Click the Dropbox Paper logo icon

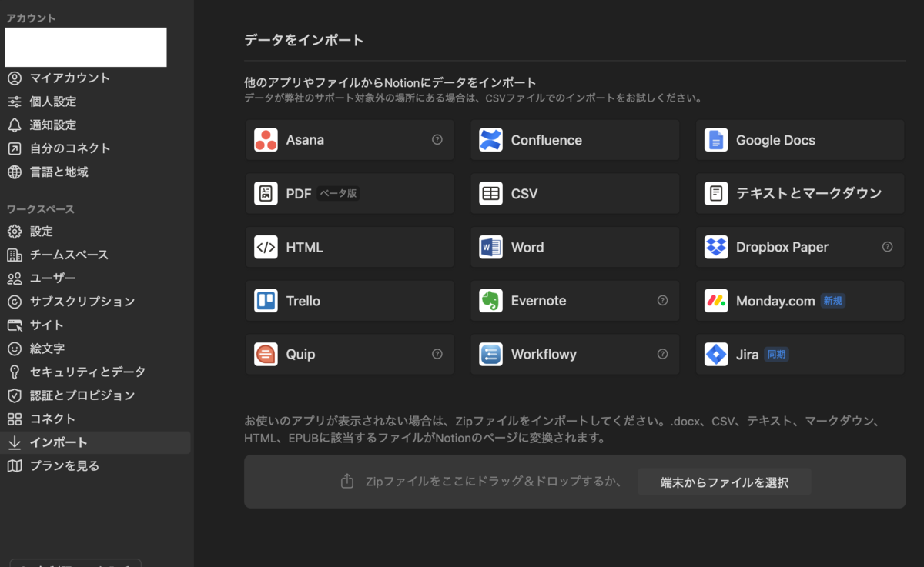[716, 247]
